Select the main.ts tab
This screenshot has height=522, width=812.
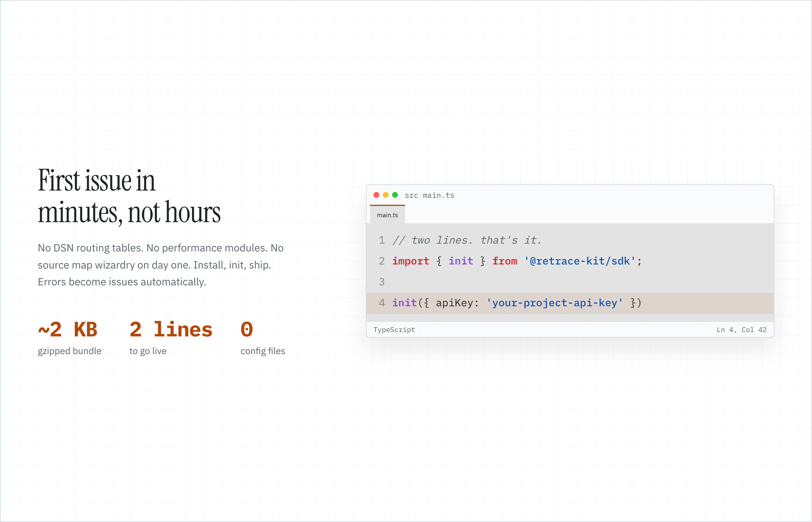[387, 215]
